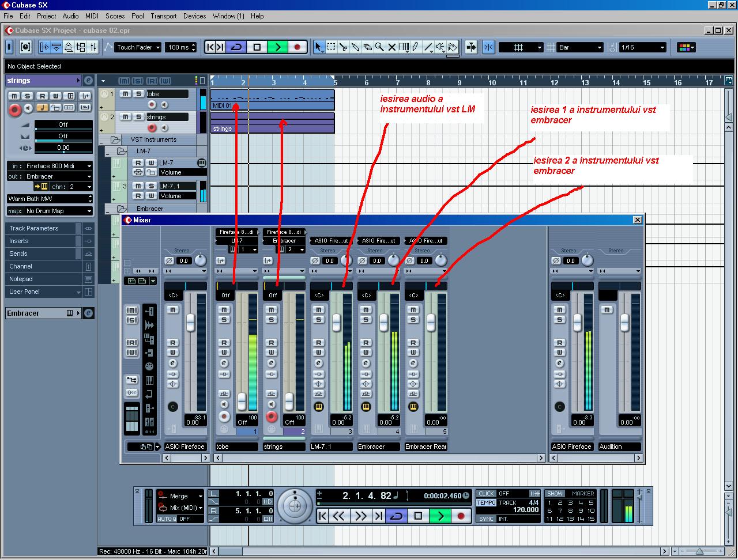This screenshot has width=738, height=560.
Task: Toggle Write automation on LM-7 track
Action: tap(151, 163)
